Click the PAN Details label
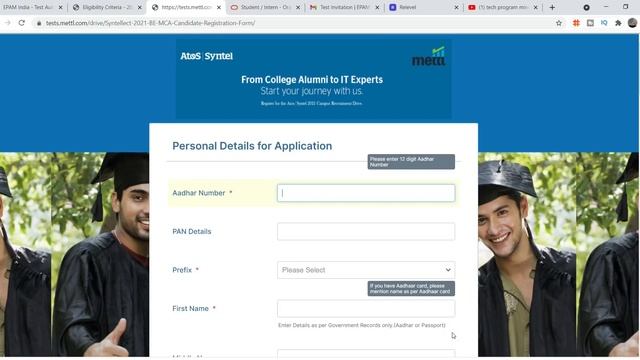This screenshot has width=640, height=360. pyautogui.click(x=192, y=231)
